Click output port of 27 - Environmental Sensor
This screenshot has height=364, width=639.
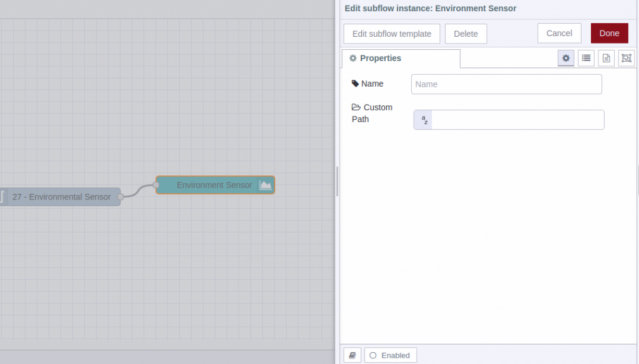pos(120,197)
